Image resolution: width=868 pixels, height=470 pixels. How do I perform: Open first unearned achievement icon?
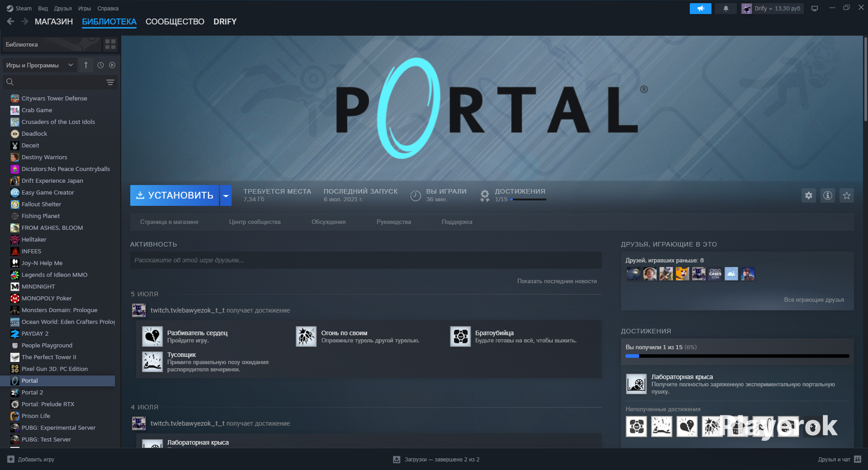click(x=637, y=427)
